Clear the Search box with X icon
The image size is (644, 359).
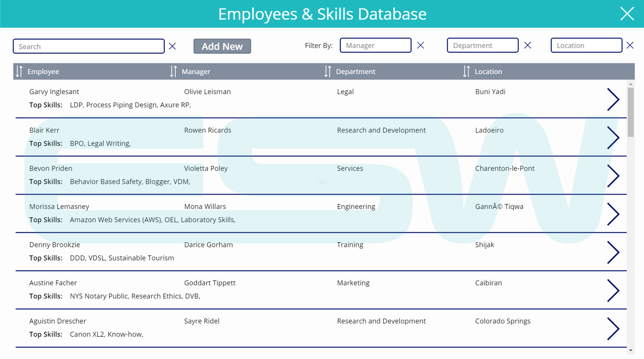pos(172,46)
